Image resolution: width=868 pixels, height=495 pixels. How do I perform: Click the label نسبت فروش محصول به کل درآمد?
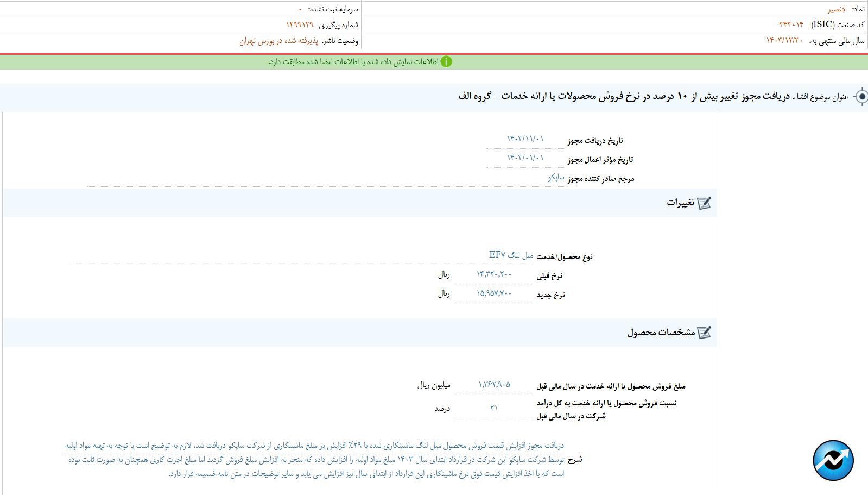pos(606,409)
